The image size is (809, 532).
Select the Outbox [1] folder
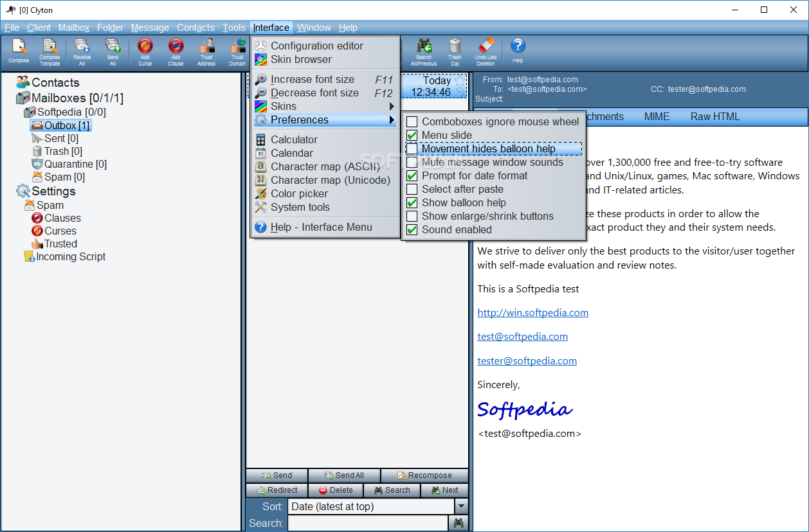point(60,125)
